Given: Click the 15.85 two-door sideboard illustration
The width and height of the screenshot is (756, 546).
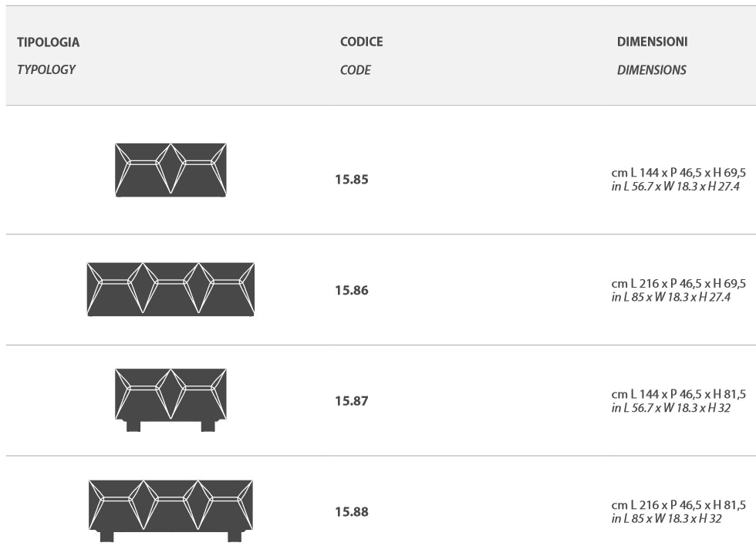Looking at the screenshot, I should 170,170.
